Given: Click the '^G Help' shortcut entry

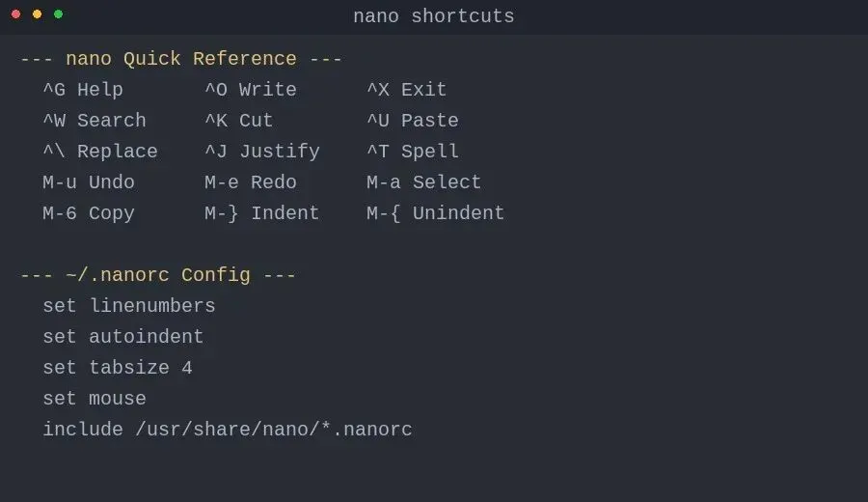Looking at the screenshot, I should pos(83,90).
